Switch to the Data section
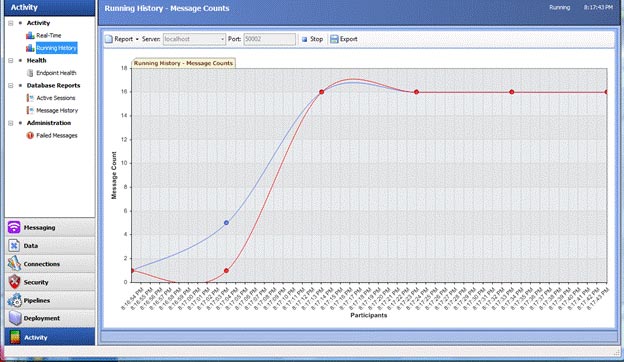 tap(50, 245)
